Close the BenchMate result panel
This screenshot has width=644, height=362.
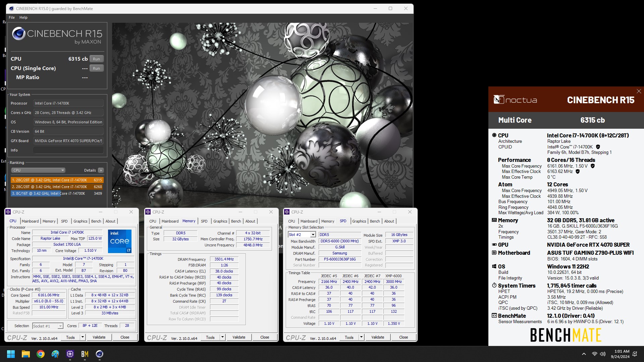pyautogui.click(x=639, y=91)
